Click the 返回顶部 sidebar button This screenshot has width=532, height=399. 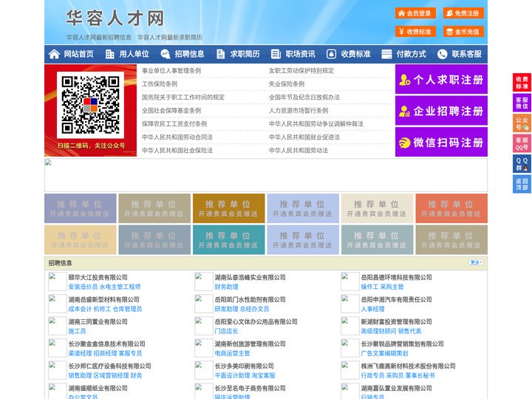(x=522, y=184)
